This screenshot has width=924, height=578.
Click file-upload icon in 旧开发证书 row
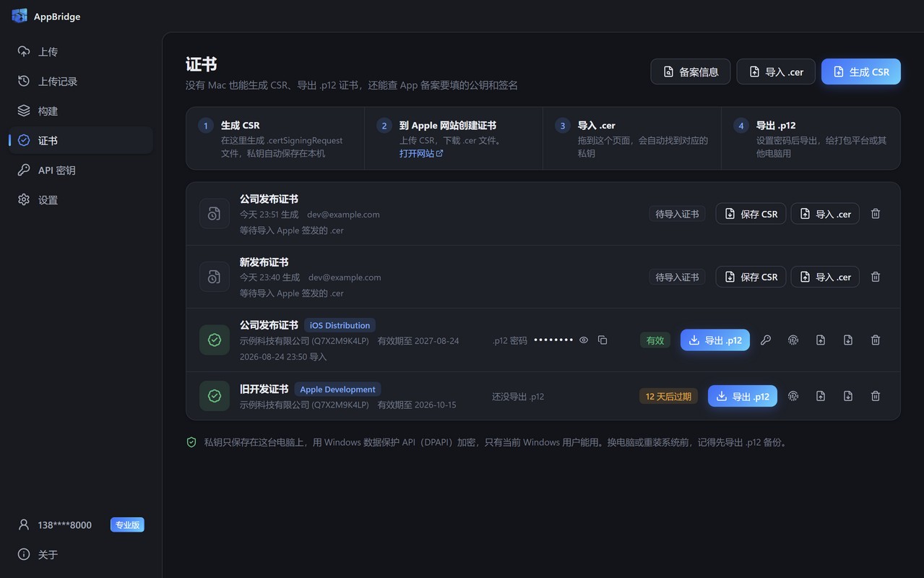point(821,396)
